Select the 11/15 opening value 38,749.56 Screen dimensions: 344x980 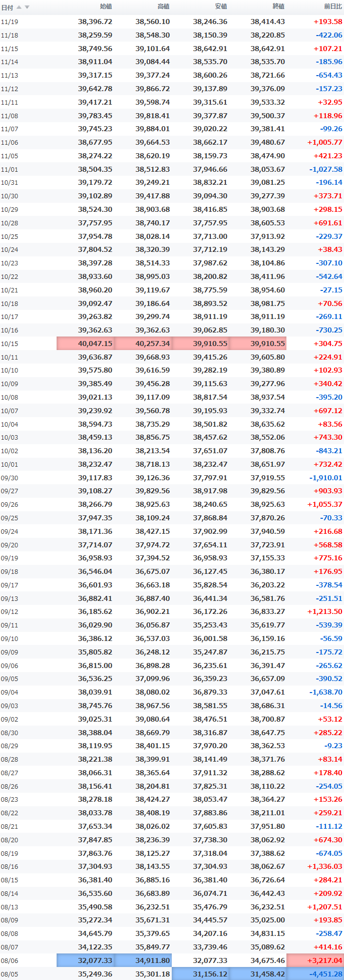pos(95,49)
